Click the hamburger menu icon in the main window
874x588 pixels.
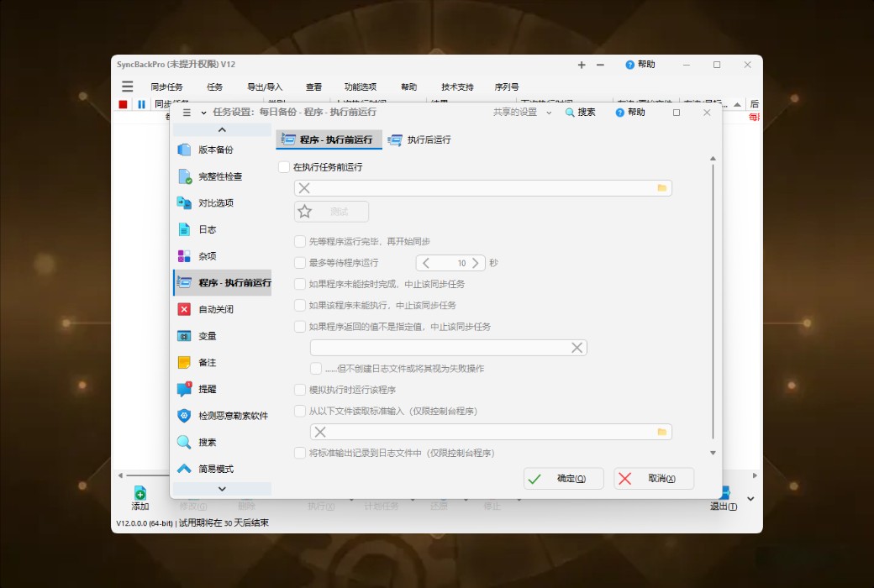[x=127, y=85]
